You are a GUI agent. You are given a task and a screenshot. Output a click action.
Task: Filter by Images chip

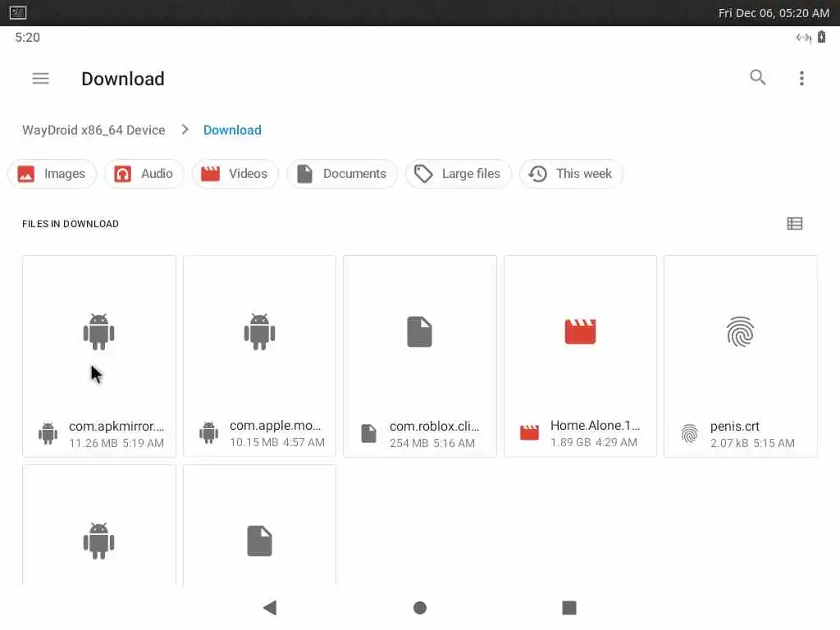coord(52,174)
